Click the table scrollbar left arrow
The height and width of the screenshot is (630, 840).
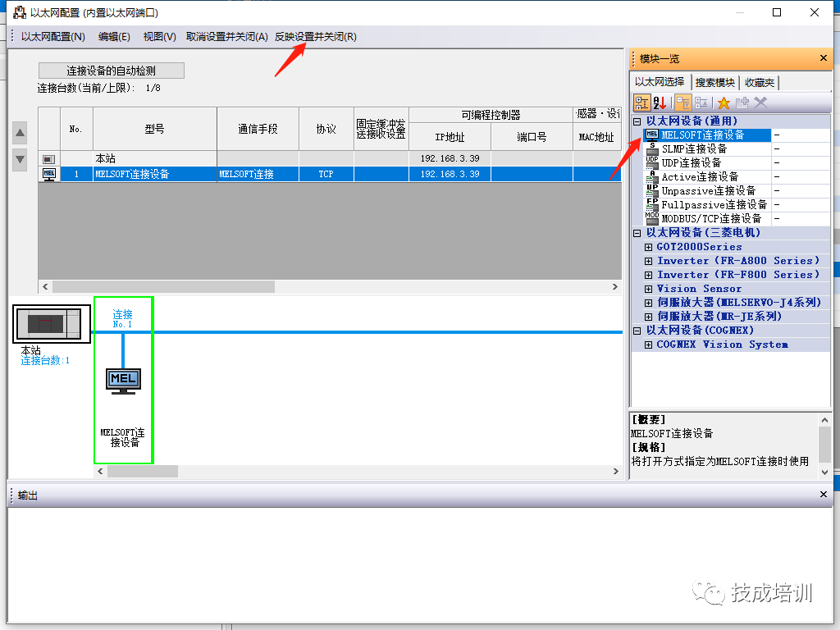coord(46,286)
